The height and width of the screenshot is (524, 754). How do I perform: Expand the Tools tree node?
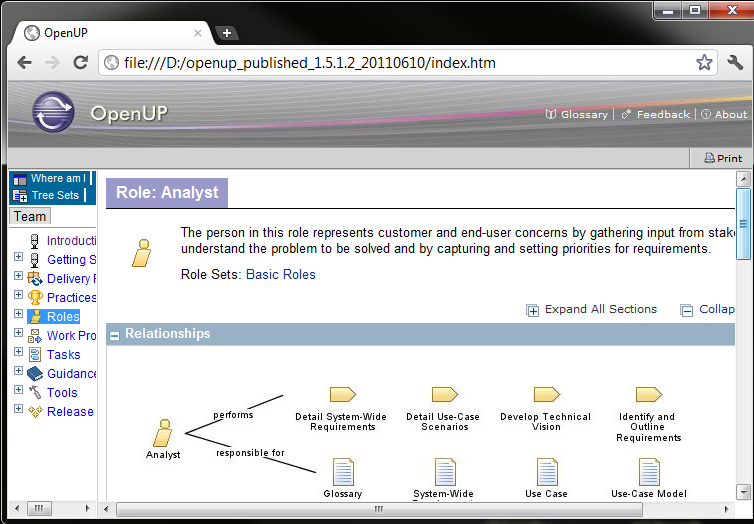coord(18,389)
